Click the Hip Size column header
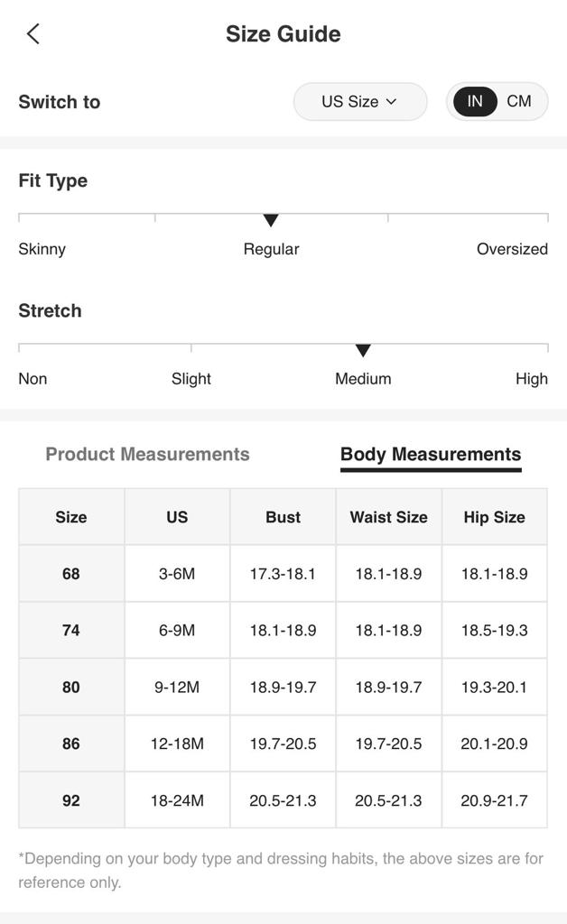The height and width of the screenshot is (924, 567). (494, 517)
